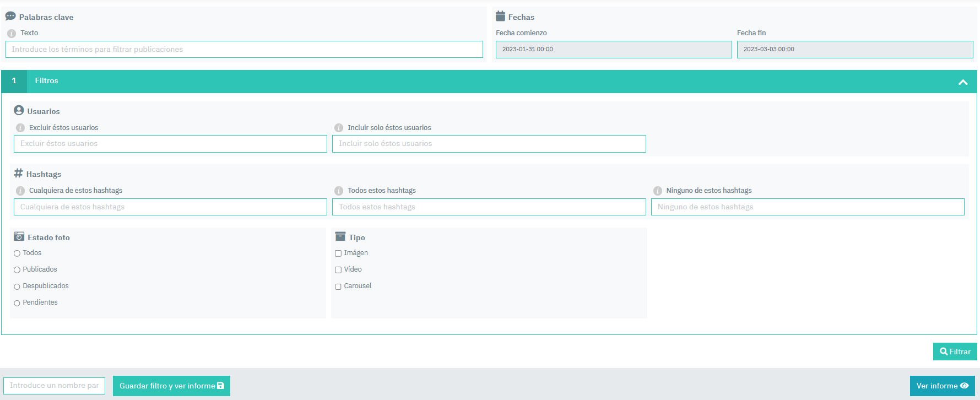Open the Fecha comienzo date picker
Screen dimensions: 980x400
[x=613, y=50]
